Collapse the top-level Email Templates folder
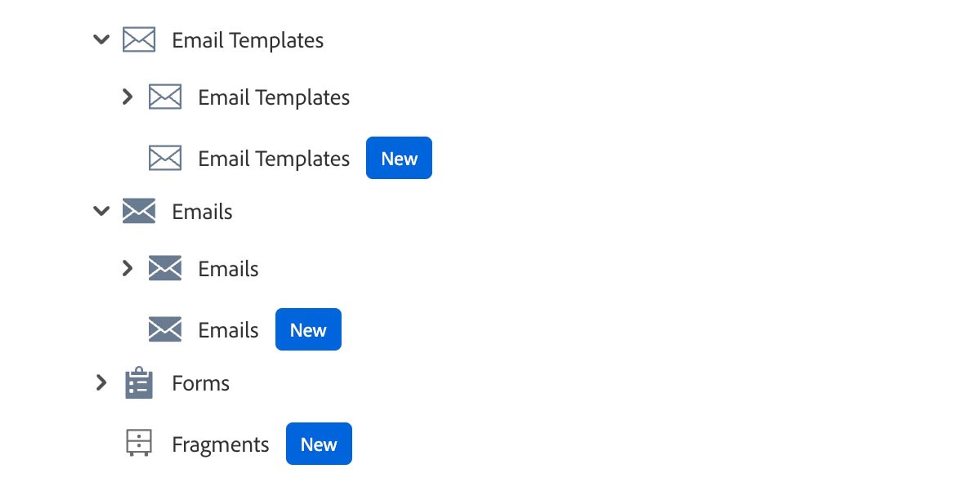The height and width of the screenshot is (490, 980). coord(101,40)
